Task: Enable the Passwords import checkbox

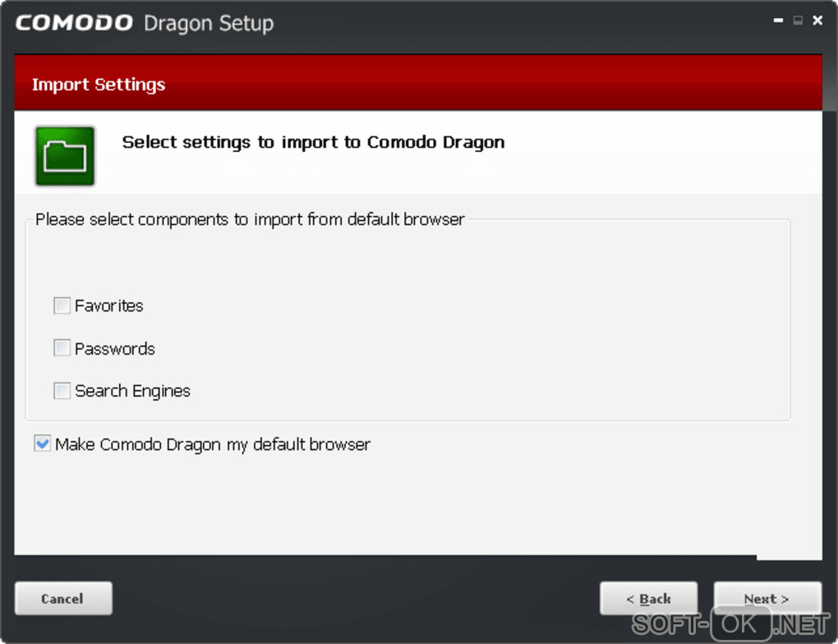Action: pos(62,348)
